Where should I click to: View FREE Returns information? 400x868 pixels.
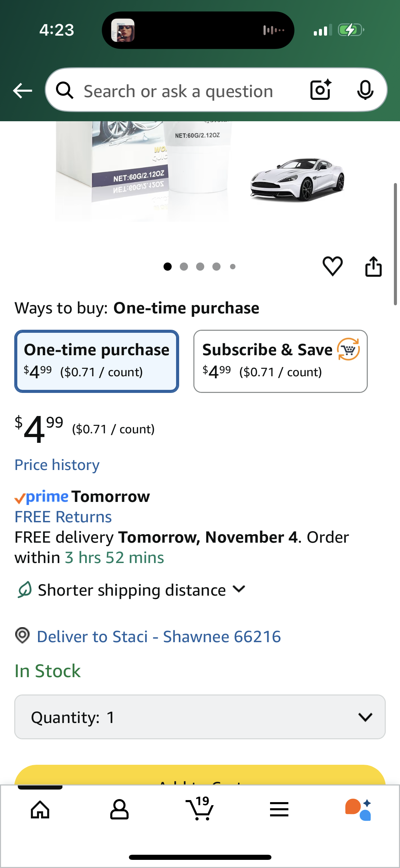click(x=63, y=517)
